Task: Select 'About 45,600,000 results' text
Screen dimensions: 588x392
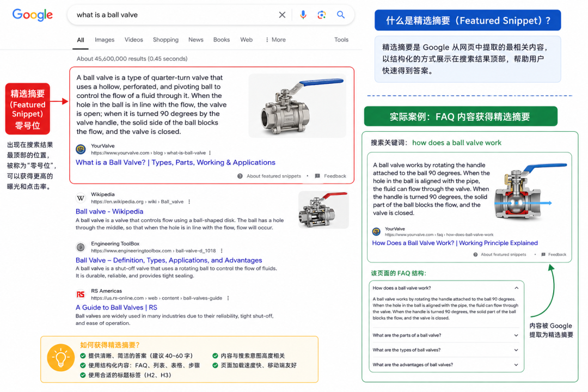Action: click(132, 59)
